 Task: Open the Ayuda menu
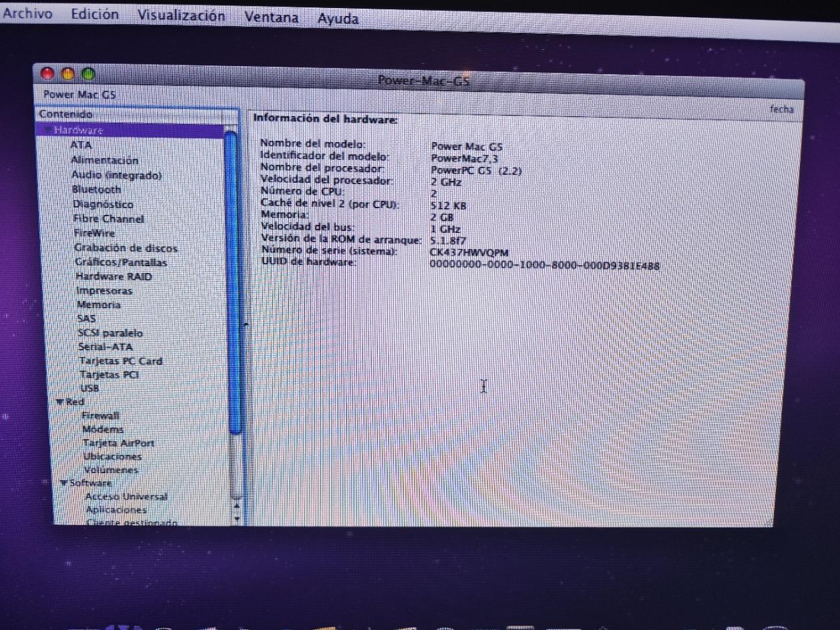pos(338,19)
